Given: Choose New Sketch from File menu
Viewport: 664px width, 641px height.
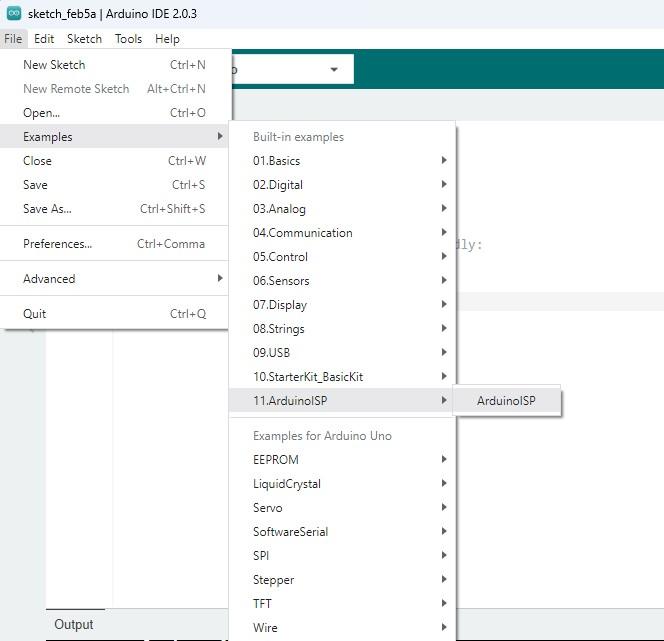Looking at the screenshot, I should (114, 65).
